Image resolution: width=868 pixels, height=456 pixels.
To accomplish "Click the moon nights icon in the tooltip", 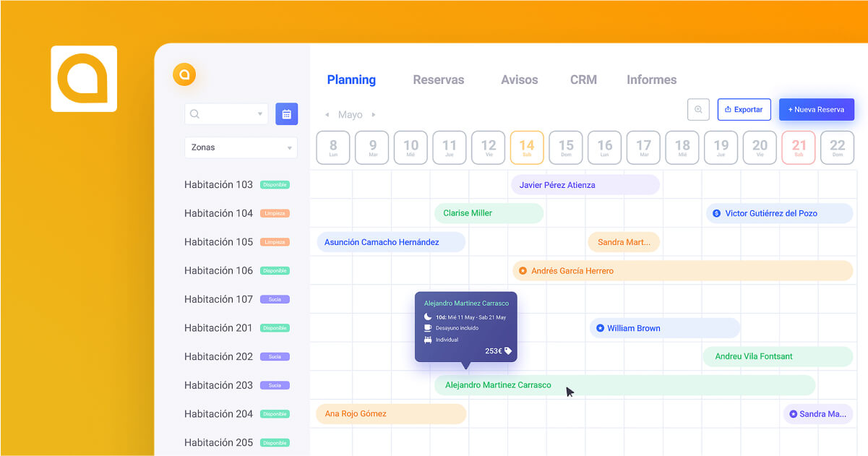I will [x=427, y=317].
